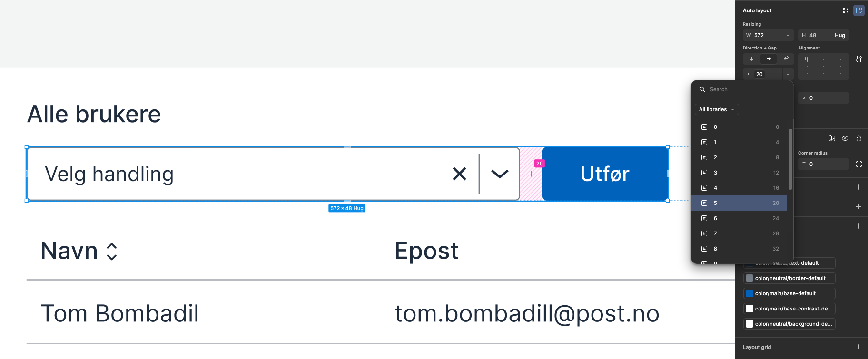Open advanced auto layout settings sliders icon
The height and width of the screenshot is (359, 868).
click(859, 59)
